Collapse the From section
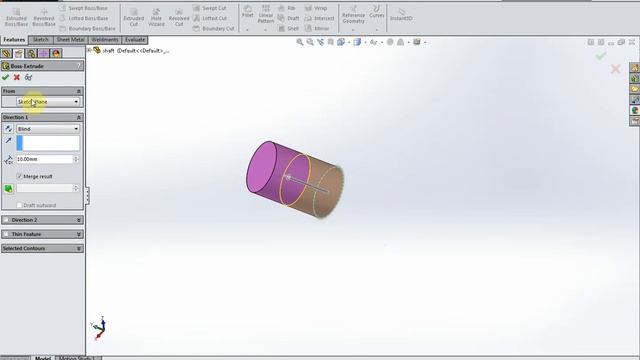The image size is (640, 360). (79, 91)
